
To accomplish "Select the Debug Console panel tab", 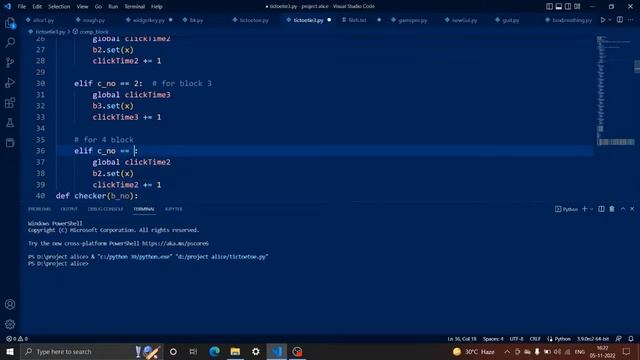I will click(x=105, y=209).
